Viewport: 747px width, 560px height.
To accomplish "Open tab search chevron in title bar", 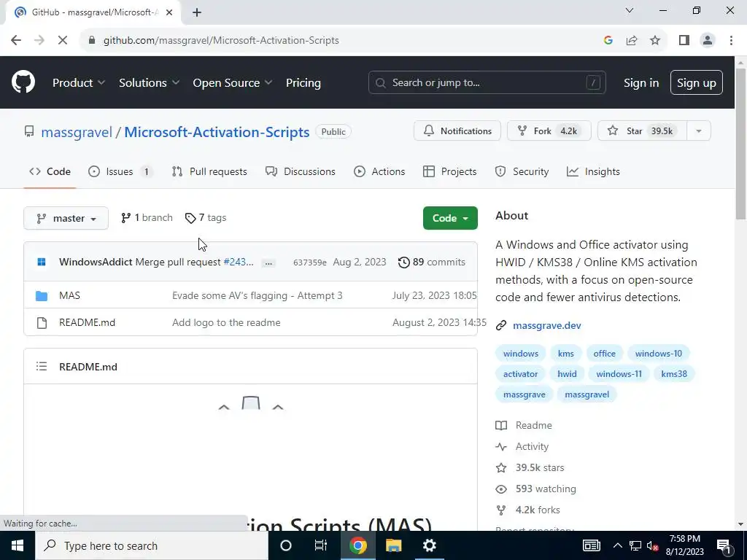I will pos(630,10).
